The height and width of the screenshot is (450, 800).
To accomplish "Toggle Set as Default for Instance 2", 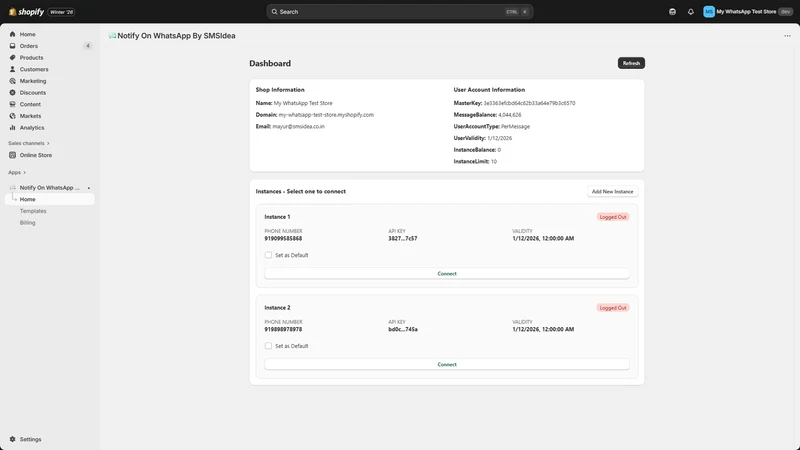I will tap(268, 346).
